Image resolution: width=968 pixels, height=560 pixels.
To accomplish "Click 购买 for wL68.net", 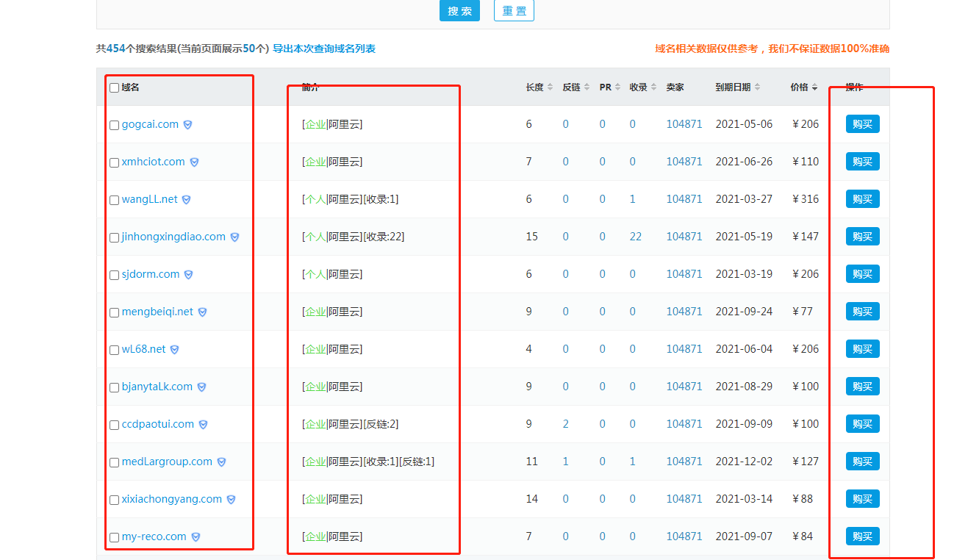I will click(x=862, y=349).
